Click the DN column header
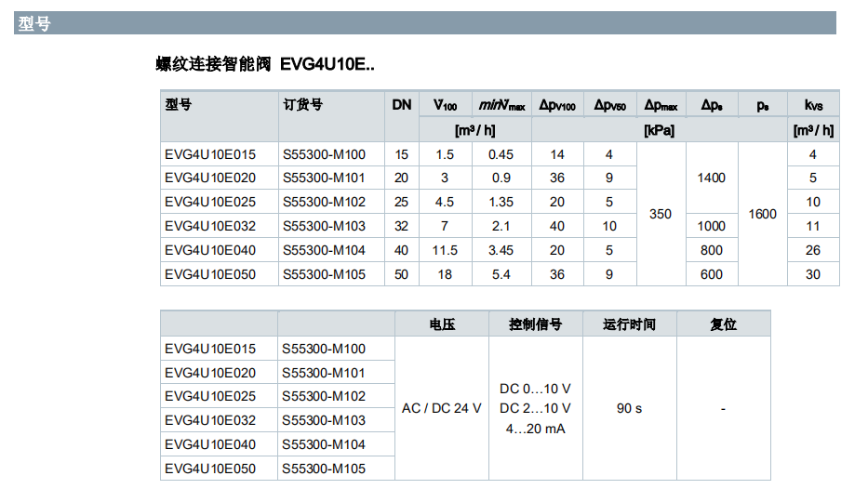 (x=401, y=105)
